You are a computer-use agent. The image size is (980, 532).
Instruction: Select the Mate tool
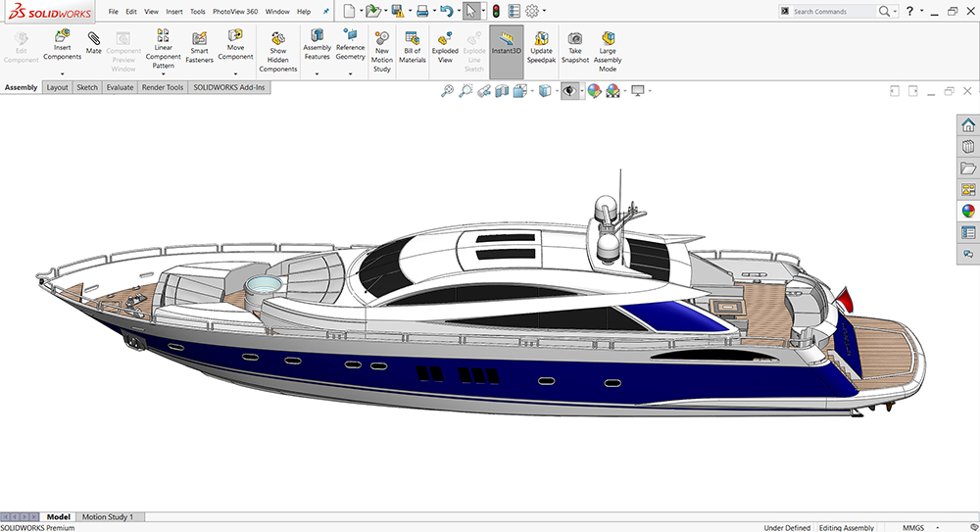[x=94, y=42]
